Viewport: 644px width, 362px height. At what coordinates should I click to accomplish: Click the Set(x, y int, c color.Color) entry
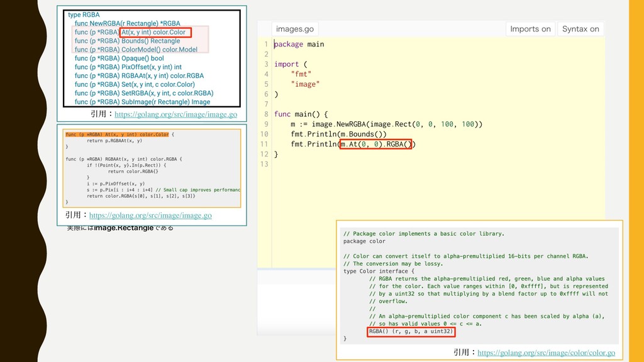[x=135, y=84]
